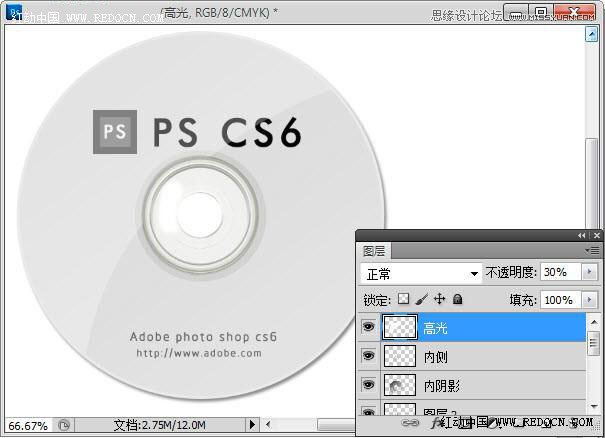The image size is (605, 438).
Task: Hide the 内侧 layer
Action: (368, 355)
